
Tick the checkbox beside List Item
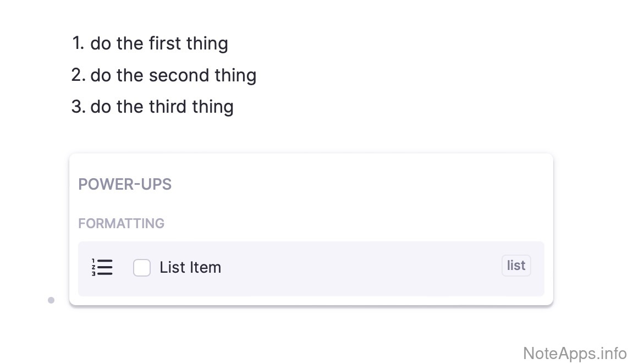click(x=142, y=268)
